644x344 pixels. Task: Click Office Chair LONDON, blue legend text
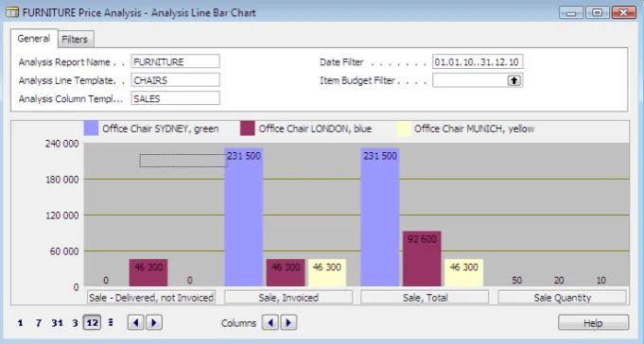tap(315, 129)
